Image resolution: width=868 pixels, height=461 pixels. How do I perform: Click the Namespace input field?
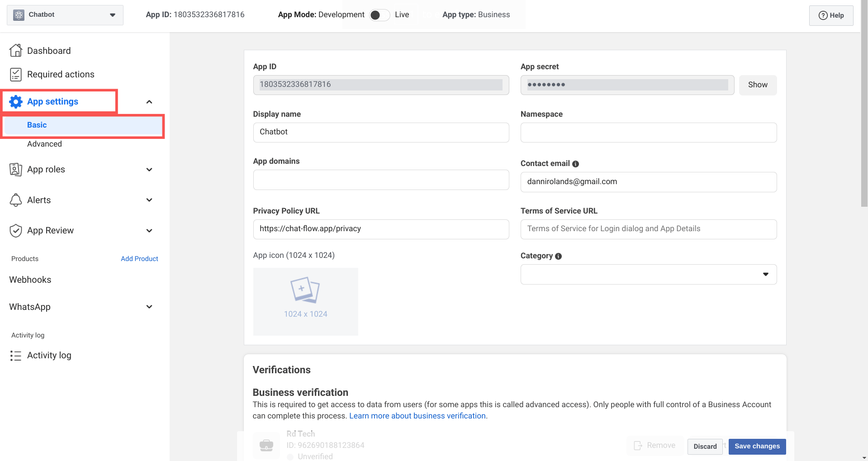click(x=648, y=132)
